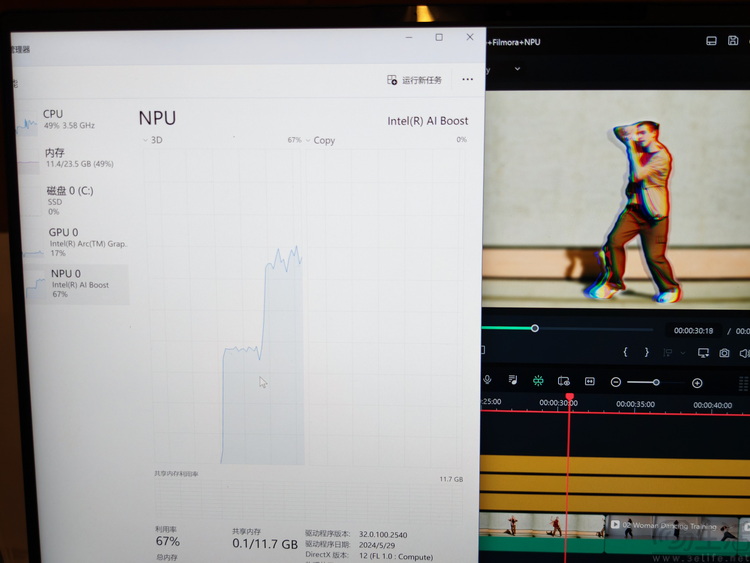Minimize the Task Manager window

(x=409, y=37)
